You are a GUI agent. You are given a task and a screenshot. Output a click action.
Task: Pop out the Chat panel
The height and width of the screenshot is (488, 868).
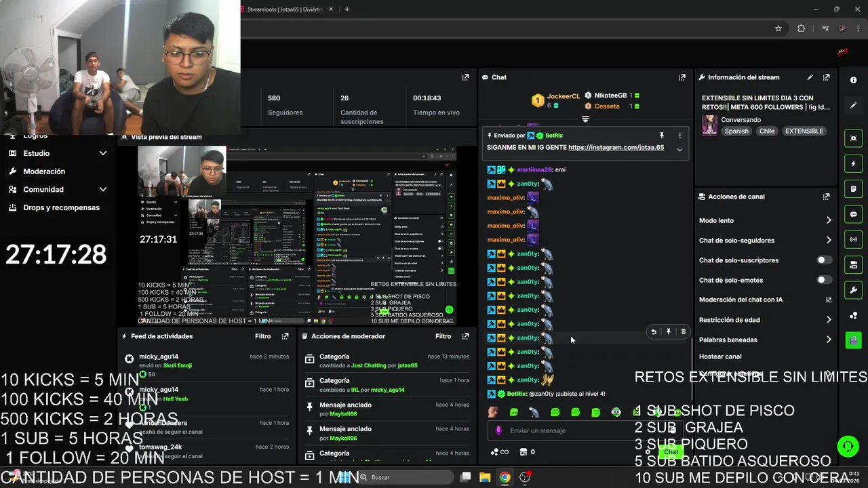pyautogui.click(x=682, y=77)
